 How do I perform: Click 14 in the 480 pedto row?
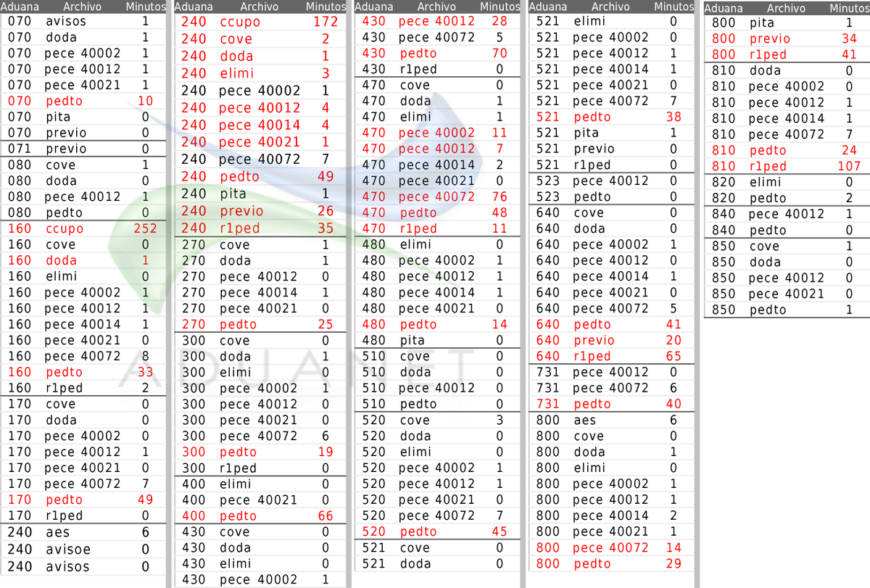500,325
